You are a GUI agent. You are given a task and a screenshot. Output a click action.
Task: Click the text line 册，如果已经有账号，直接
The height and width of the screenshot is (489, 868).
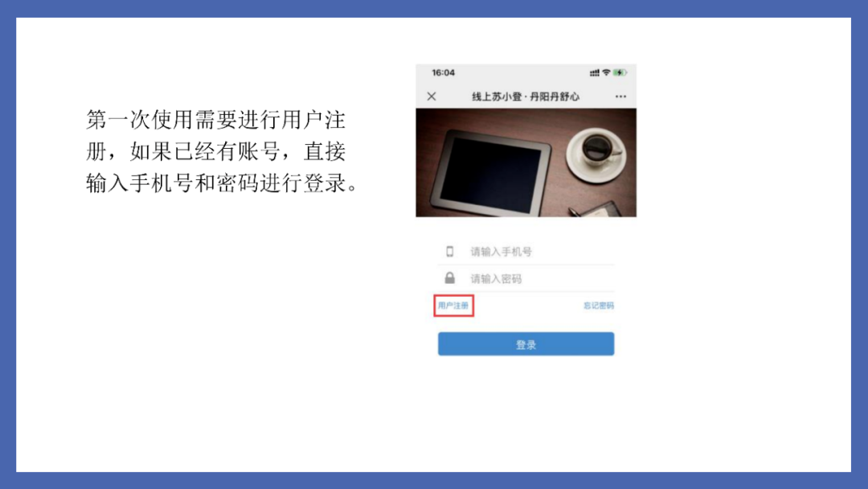coord(216,151)
